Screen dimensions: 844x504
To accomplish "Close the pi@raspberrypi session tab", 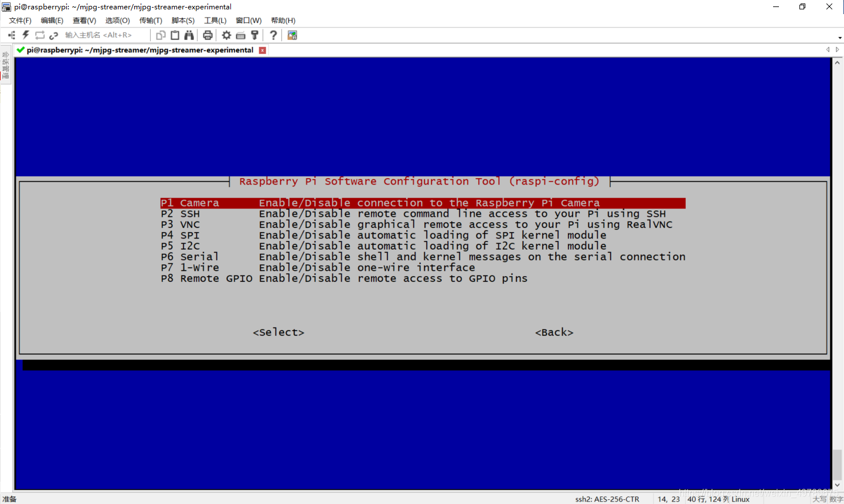I will [263, 50].
